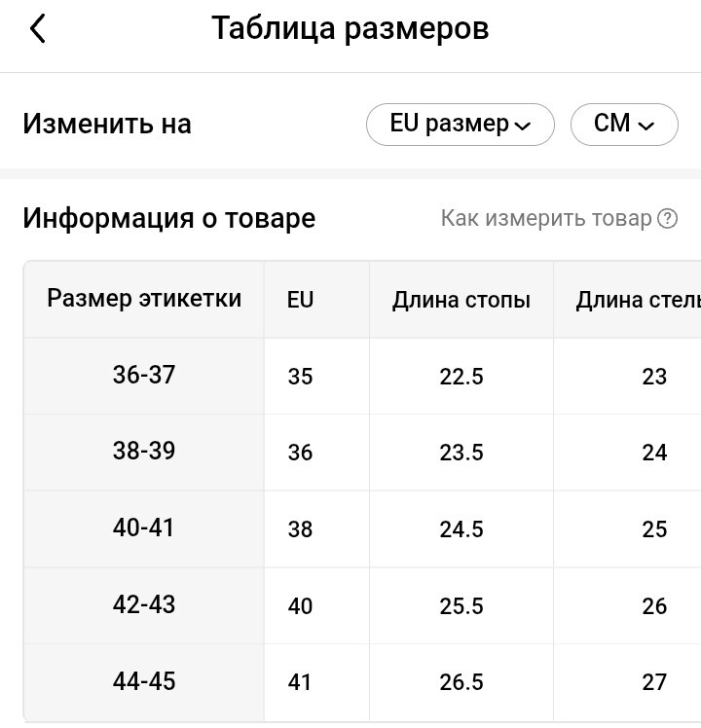Tap the question mark help icon
This screenshot has height=728, width=701.
click(x=668, y=218)
